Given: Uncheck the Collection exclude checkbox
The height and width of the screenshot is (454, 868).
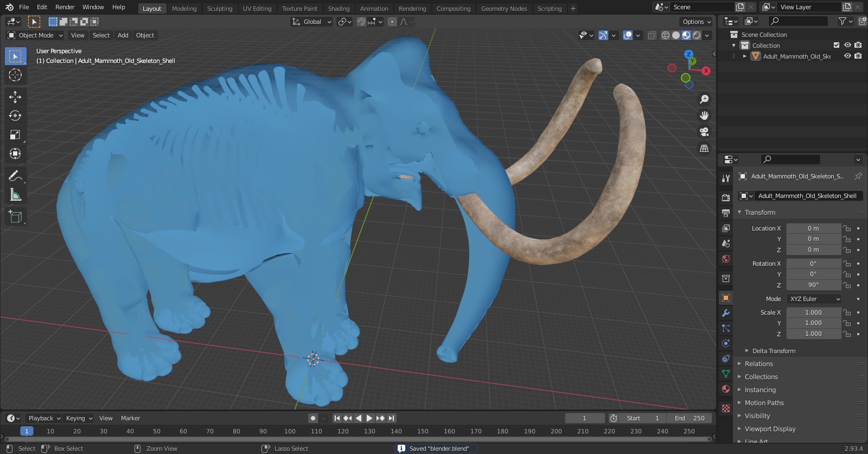Looking at the screenshot, I should [837, 45].
